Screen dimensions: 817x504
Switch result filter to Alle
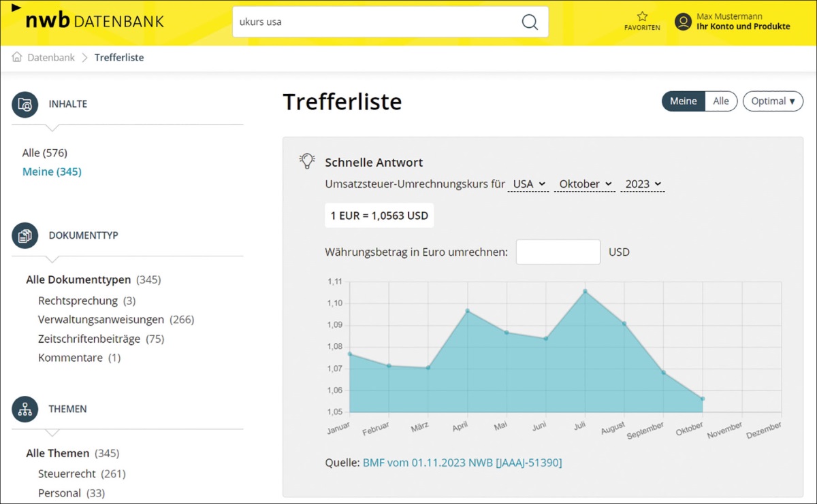tap(721, 101)
